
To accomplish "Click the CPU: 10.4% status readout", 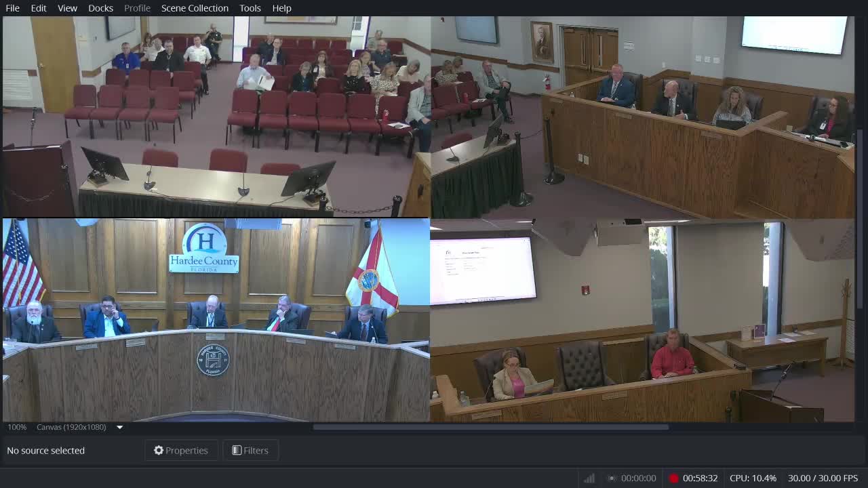I will (x=753, y=478).
